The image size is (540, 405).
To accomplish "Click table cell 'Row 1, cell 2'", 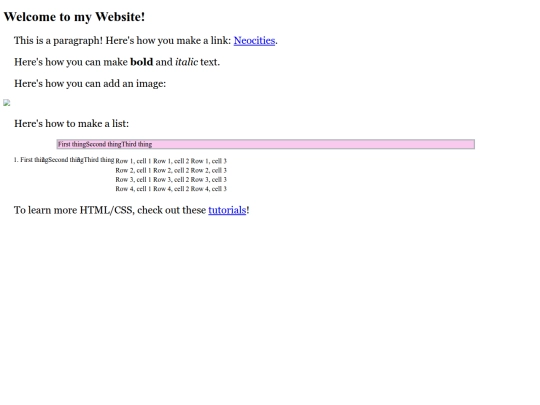I will pos(171,161).
